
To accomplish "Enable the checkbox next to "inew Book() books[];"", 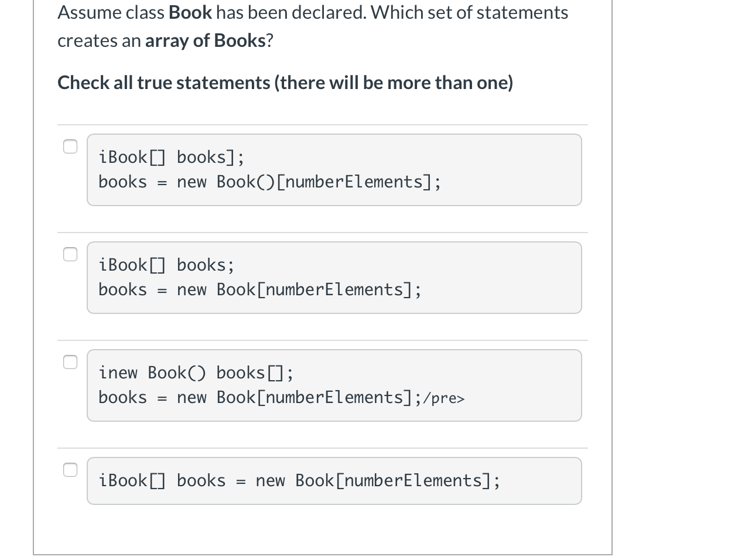I will coord(70,362).
